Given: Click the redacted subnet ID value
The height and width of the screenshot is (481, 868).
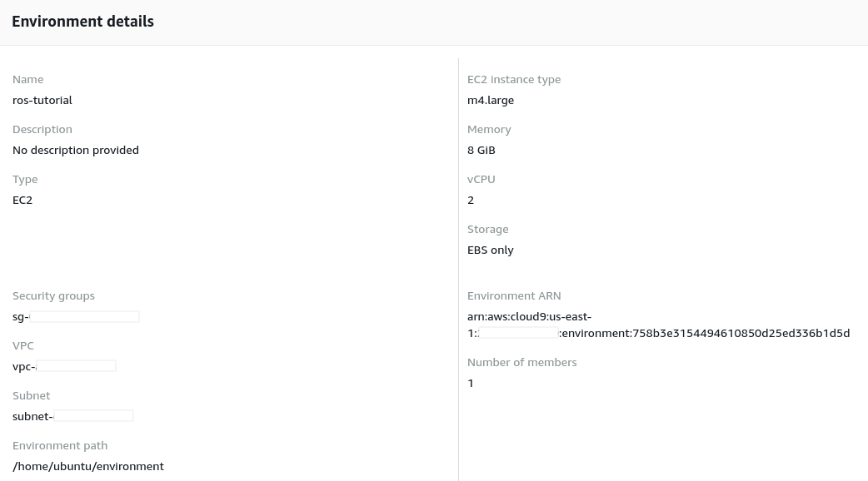Looking at the screenshot, I should click(x=73, y=416).
